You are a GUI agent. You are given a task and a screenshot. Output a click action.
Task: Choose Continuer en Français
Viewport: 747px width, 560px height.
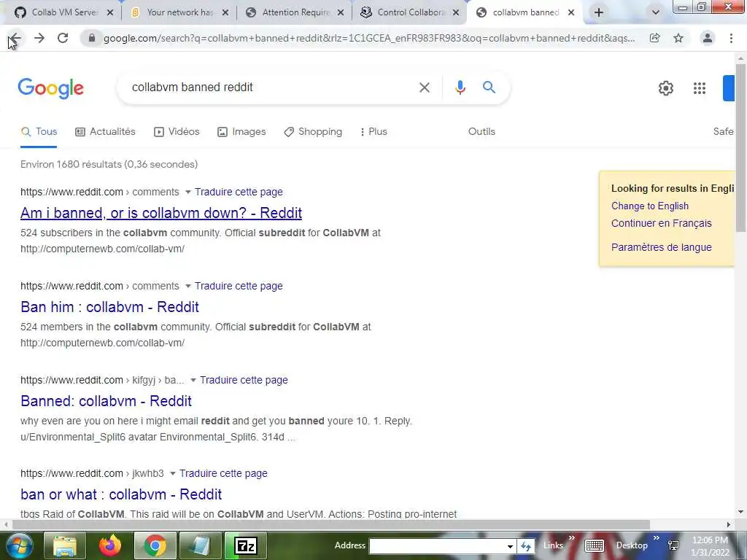click(x=661, y=223)
